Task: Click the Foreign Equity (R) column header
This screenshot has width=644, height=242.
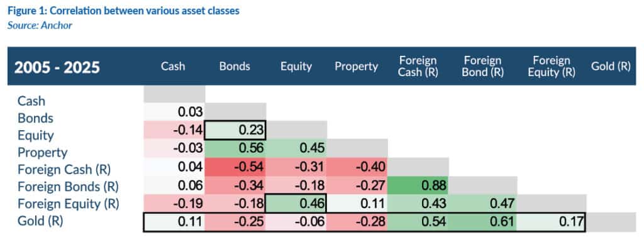Action: coord(551,67)
